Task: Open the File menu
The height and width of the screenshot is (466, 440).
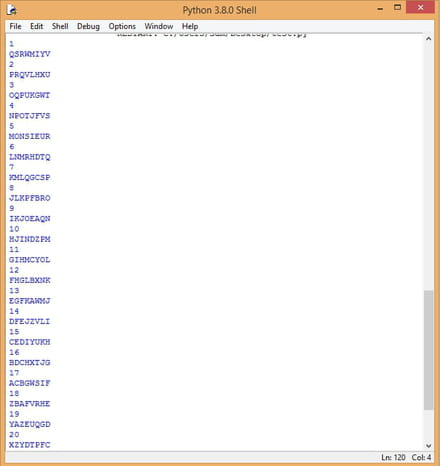Action: pos(15,26)
